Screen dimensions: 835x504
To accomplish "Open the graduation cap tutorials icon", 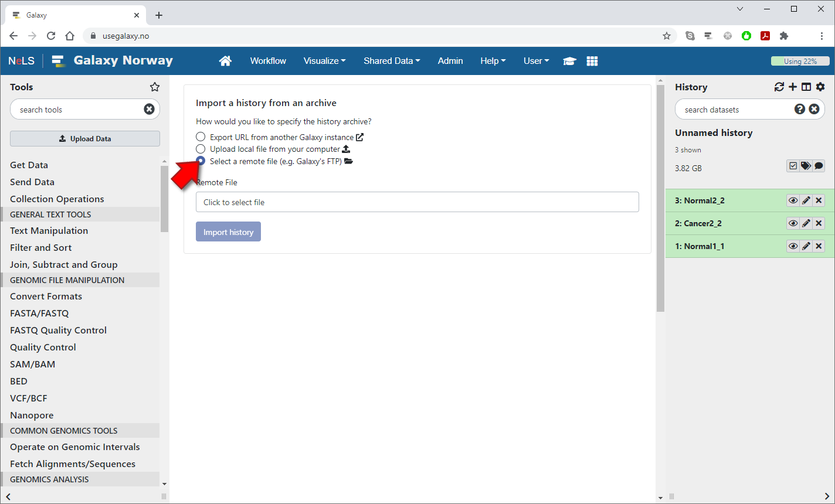I will 569,61.
